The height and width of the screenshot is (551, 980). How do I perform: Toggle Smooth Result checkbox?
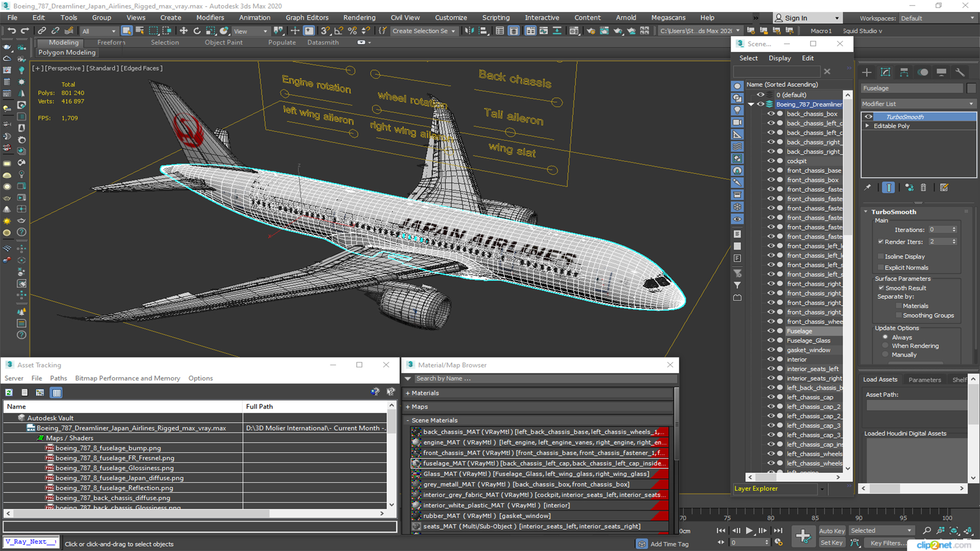[881, 288]
